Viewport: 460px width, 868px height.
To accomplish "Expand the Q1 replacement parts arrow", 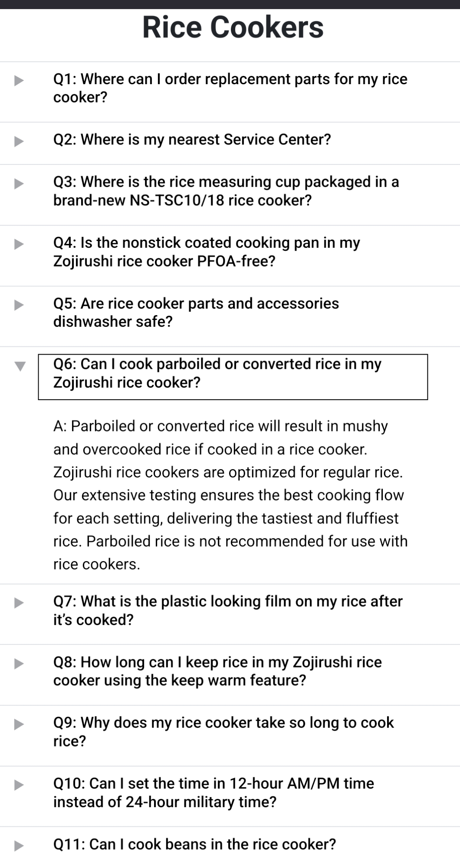I will click(x=19, y=80).
